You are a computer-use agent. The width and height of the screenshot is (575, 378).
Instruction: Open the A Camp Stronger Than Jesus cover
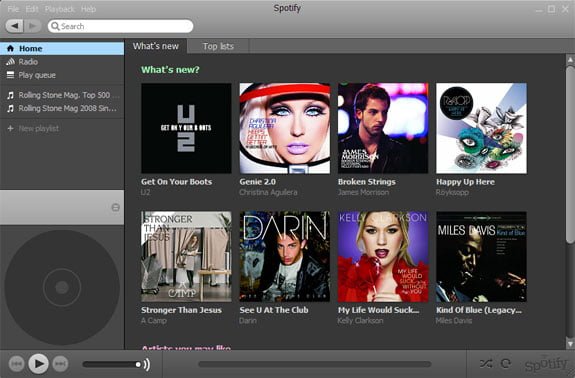click(x=186, y=256)
